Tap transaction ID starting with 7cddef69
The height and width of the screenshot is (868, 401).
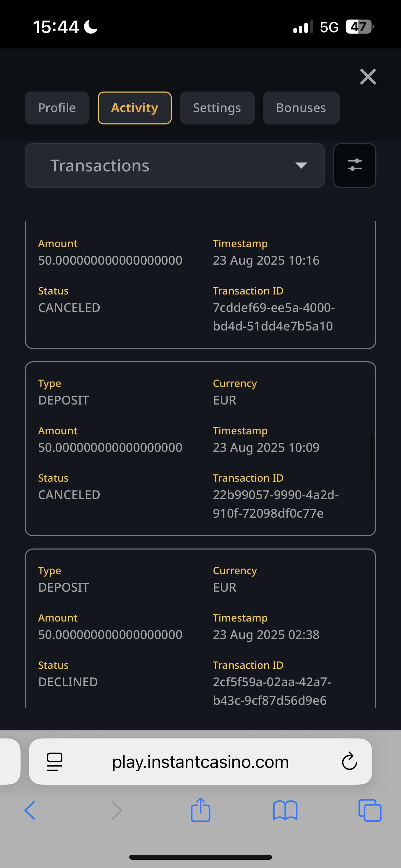pos(274,317)
